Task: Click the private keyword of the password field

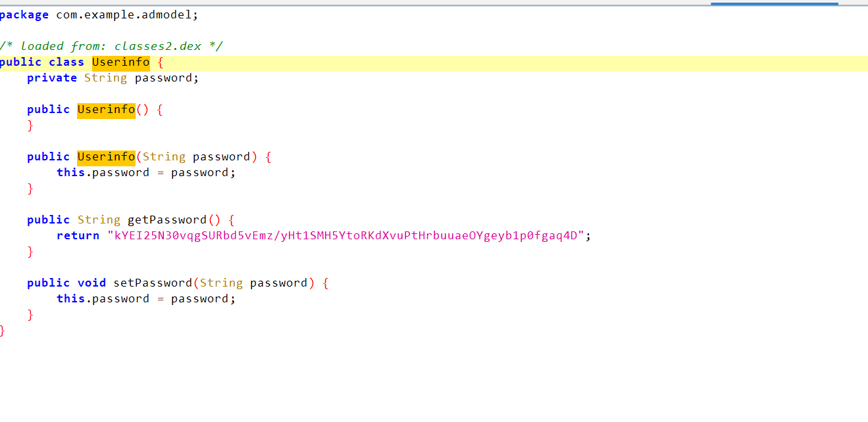Action: (x=52, y=78)
